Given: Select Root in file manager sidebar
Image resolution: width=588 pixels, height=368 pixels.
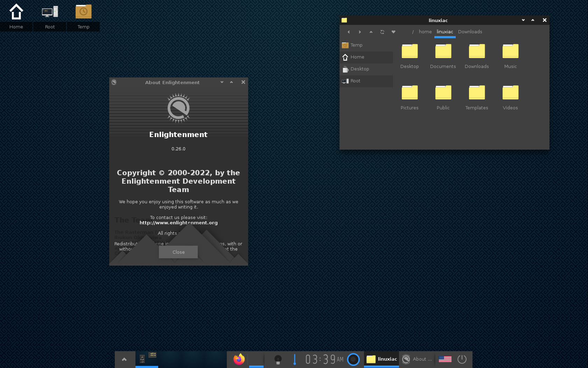Looking at the screenshot, I should coord(366,81).
